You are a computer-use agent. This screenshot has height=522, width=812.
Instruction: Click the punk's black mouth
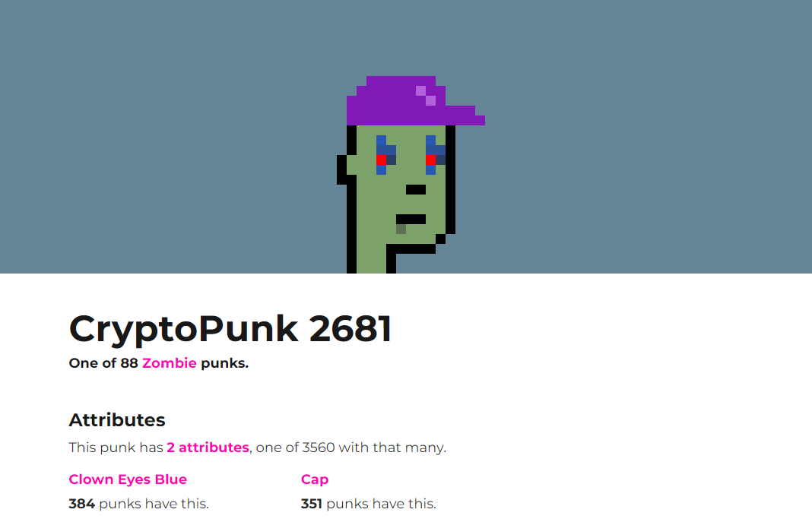[411, 220]
